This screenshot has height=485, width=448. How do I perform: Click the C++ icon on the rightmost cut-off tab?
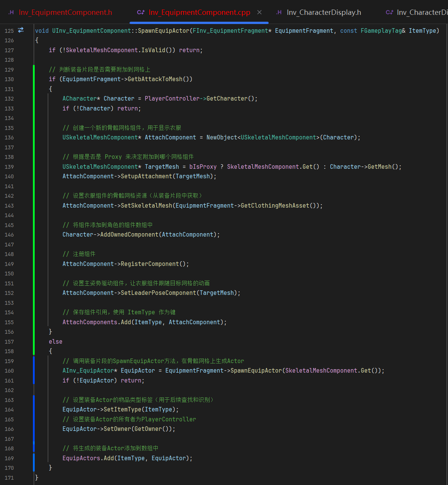[389, 13]
